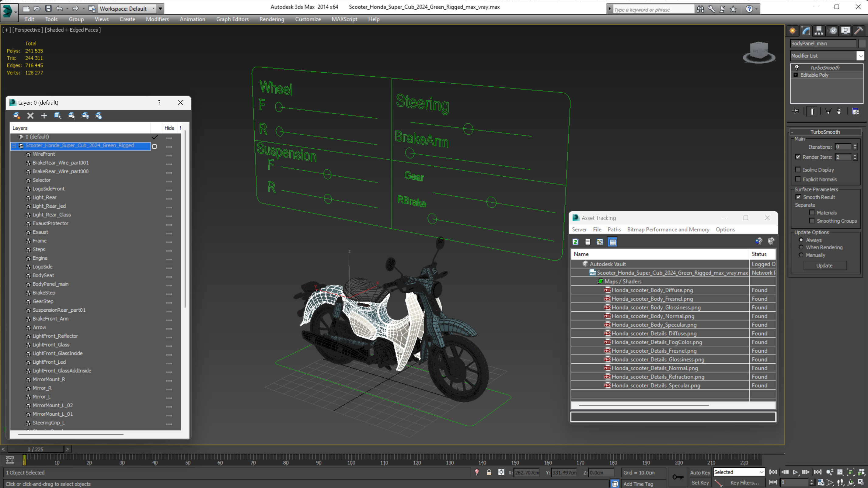This screenshot has width=868, height=488.
Task: Enable Isoline Display checkbox
Action: [798, 169]
